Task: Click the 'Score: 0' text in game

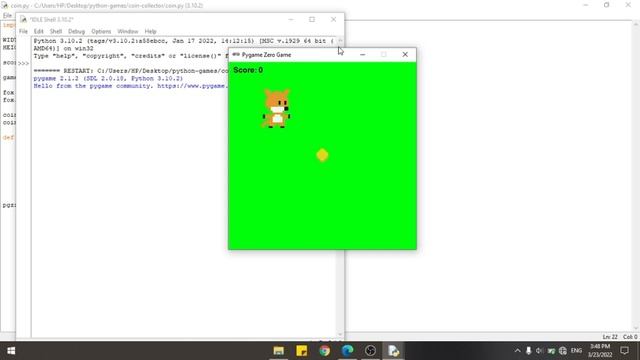Action: (248, 70)
